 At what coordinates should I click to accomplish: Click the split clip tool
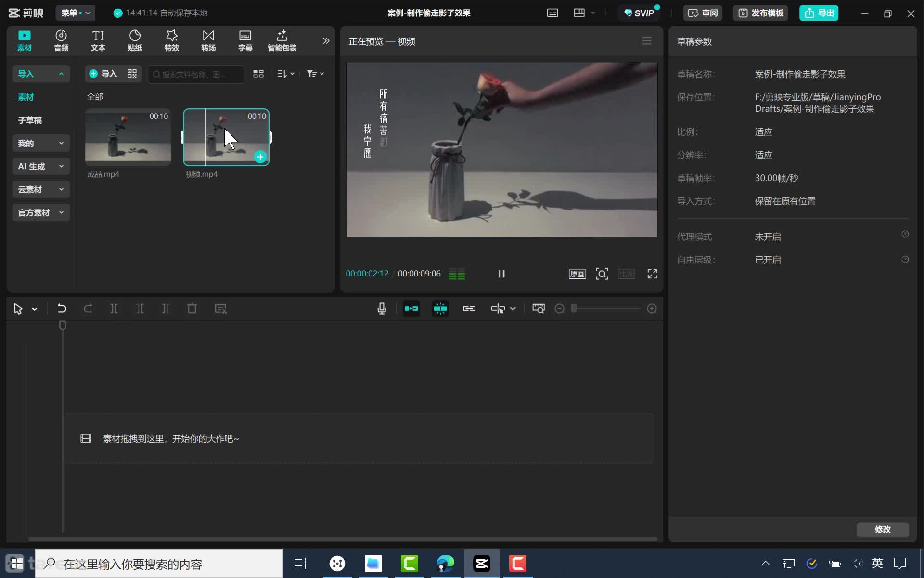(114, 309)
